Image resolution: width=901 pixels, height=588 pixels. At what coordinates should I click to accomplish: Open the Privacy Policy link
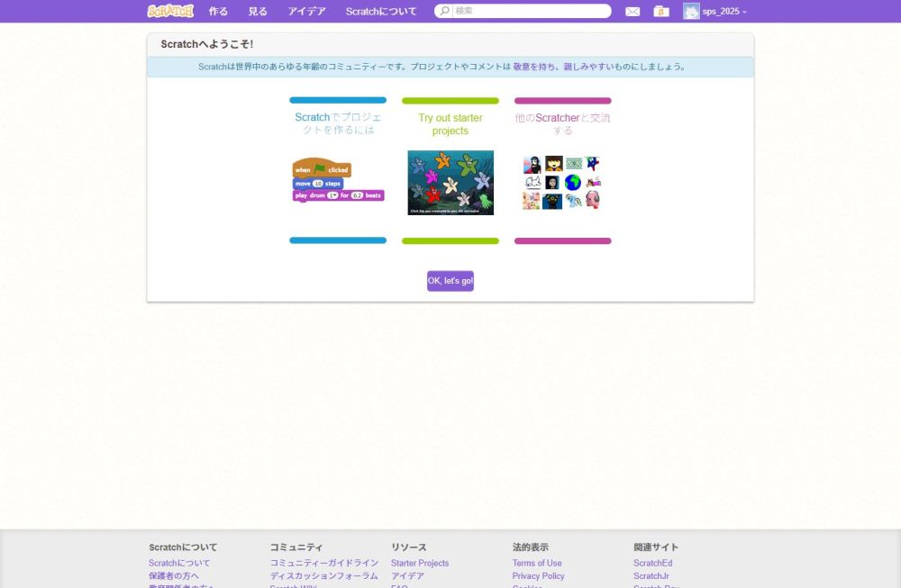point(539,576)
